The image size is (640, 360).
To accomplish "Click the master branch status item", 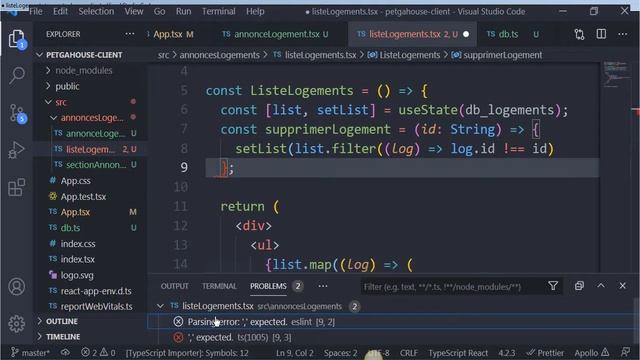I will coord(30,353).
